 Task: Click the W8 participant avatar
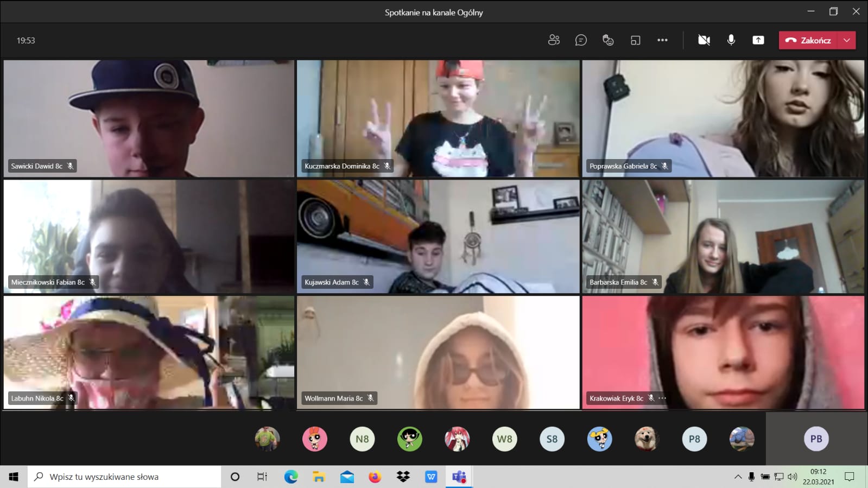coord(504,439)
